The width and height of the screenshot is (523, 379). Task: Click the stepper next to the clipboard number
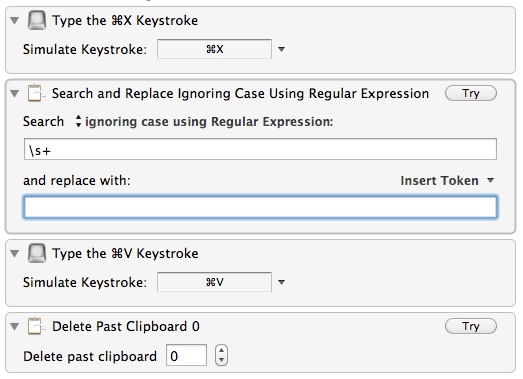point(221,355)
